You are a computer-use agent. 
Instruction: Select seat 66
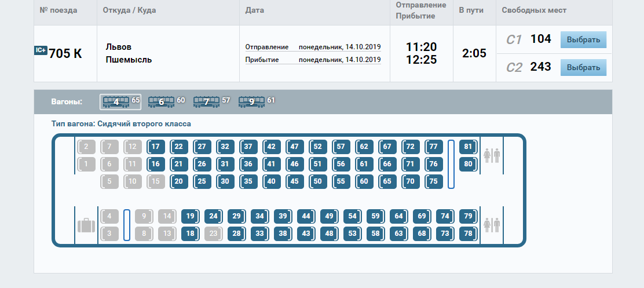pos(387,164)
